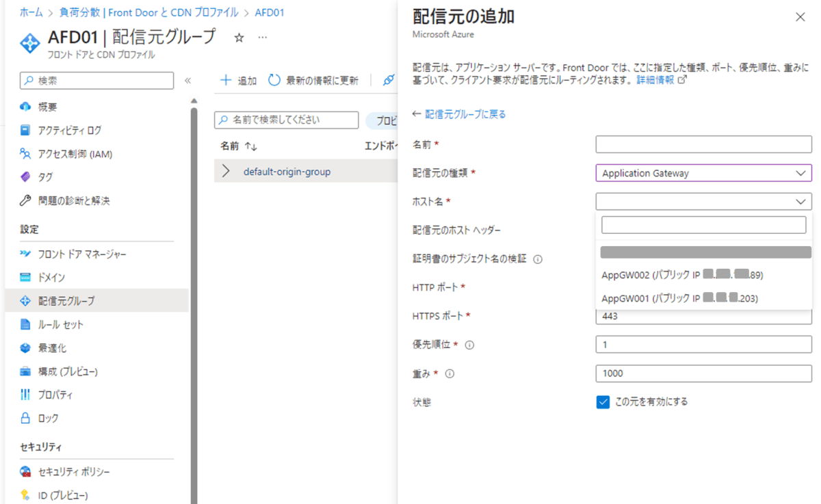Click 配信元グループに戻る link
Screen dimensions: 821x504
pos(465,114)
